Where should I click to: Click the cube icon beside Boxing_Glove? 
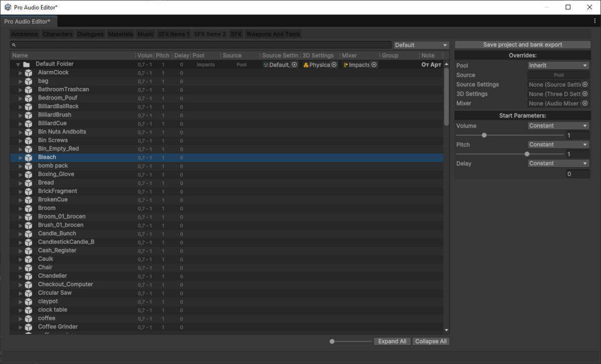tap(29, 174)
